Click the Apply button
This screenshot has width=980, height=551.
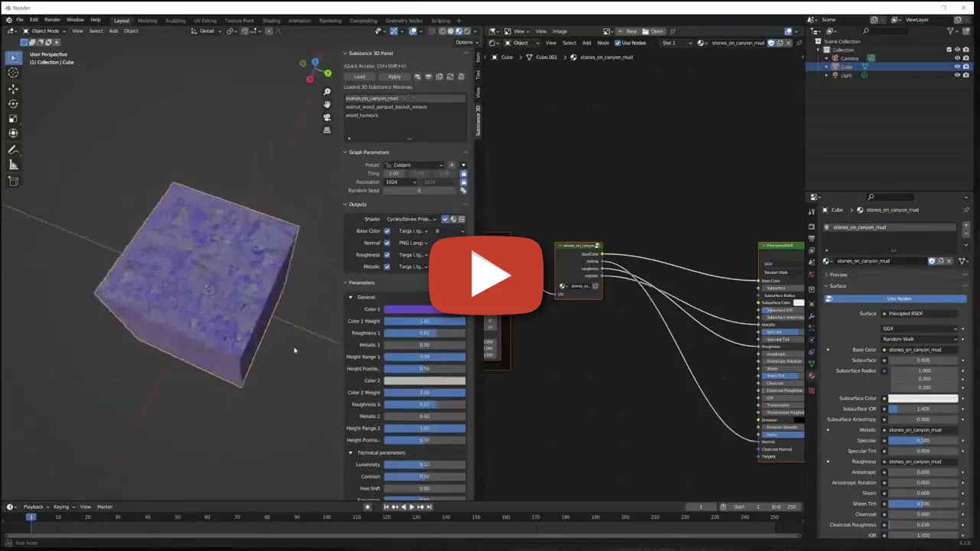(x=394, y=77)
